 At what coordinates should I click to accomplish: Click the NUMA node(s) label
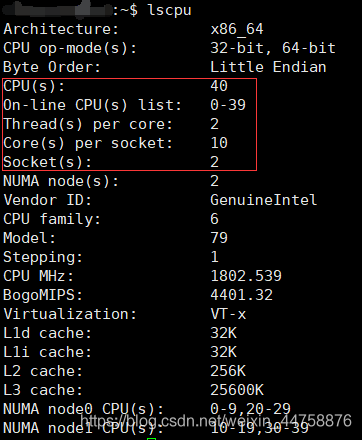coord(61,181)
